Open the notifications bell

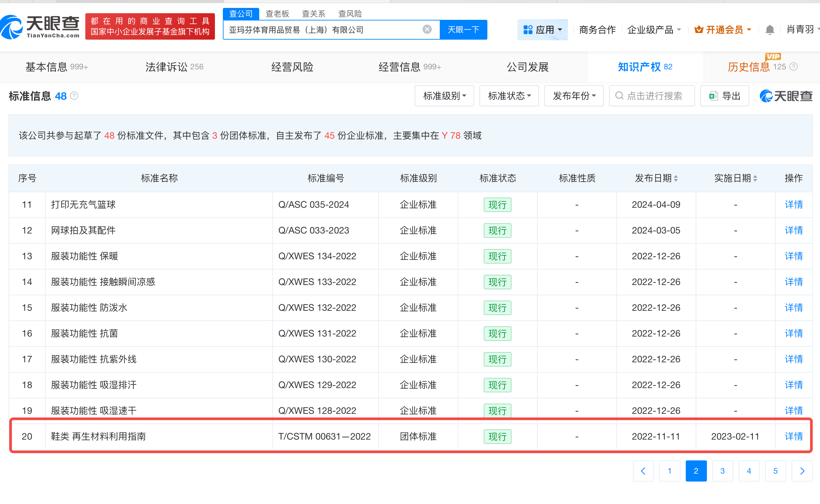(x=770, y=29)
